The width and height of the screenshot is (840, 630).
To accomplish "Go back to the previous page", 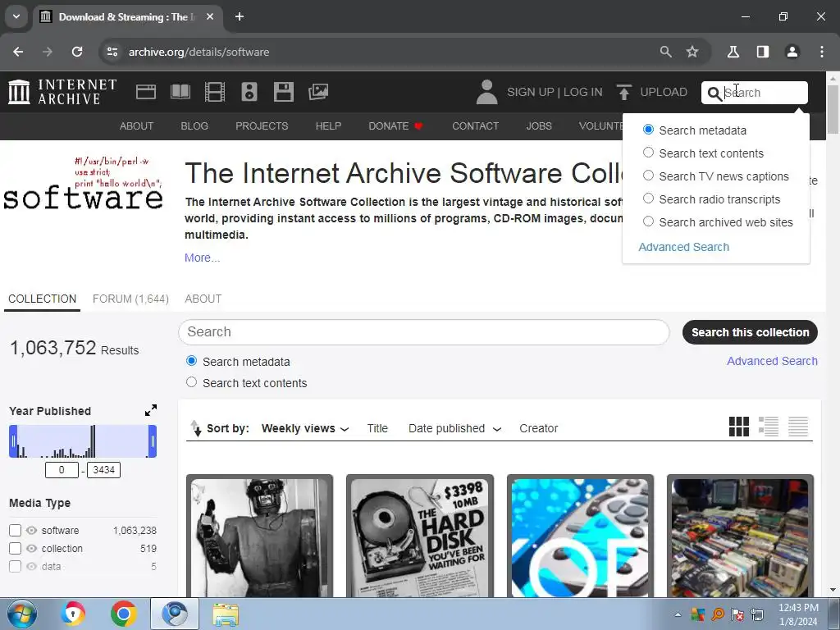I will 18,52.
